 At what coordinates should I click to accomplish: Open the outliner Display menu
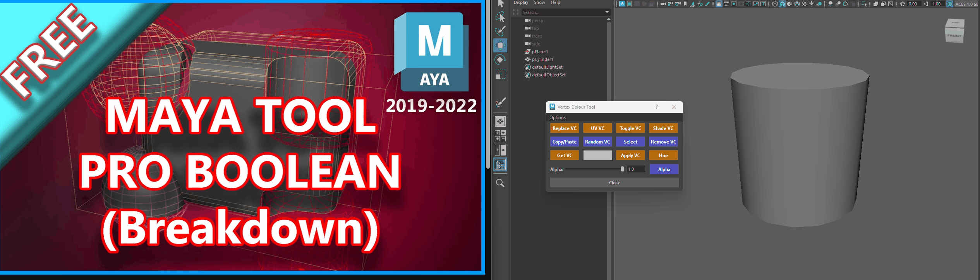521,3
